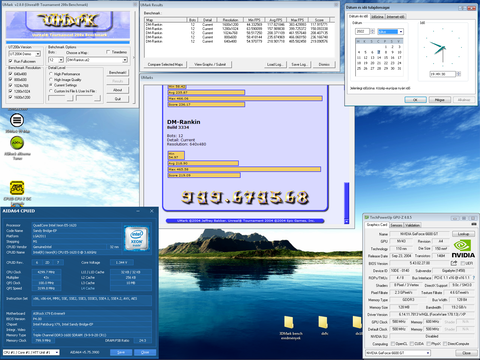
Task: Click the NVIDIA logo in GPU-Z
Action: (463, 249)
